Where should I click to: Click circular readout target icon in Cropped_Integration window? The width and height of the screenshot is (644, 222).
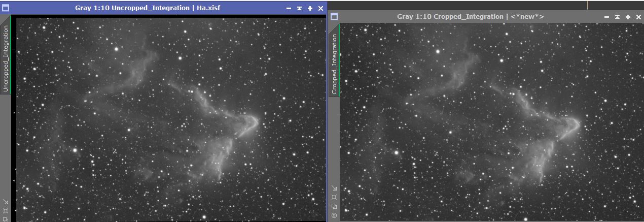click(x=334, y=215)
